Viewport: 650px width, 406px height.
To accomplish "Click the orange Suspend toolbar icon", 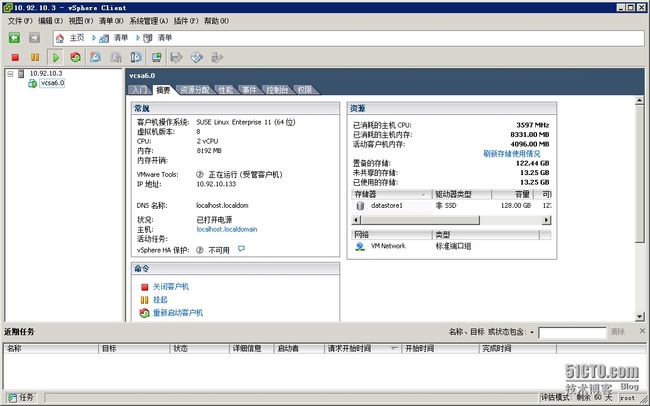I will (35, 57).
